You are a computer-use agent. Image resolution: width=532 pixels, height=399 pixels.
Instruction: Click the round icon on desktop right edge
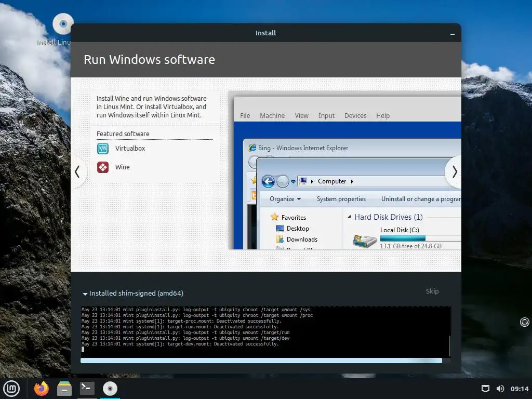pos(525,322)
